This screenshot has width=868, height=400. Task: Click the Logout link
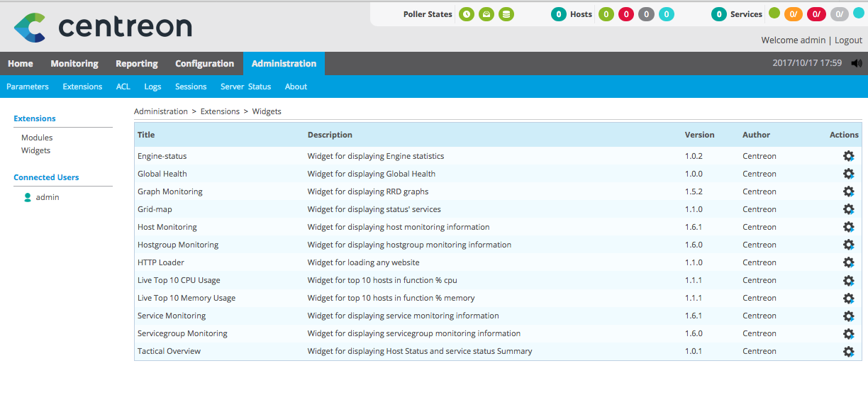click(848, 40)
